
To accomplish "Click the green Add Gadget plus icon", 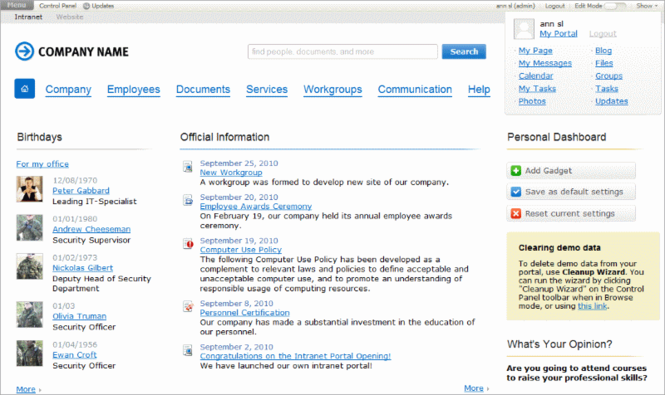I will tap(516, 171).
